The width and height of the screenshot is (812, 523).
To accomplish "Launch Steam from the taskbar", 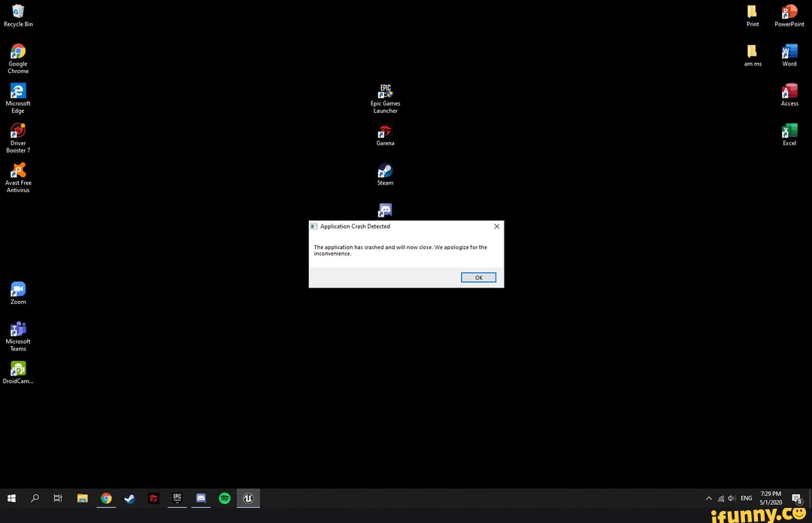I will pos(129,498).
